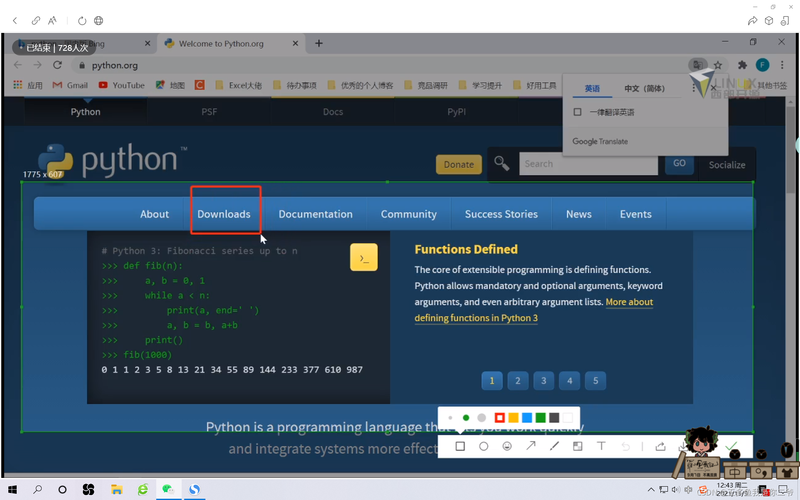Screen dimensions: 800x500
Task: Choose the green square color swatch
Action: click(x=541, y=418)
